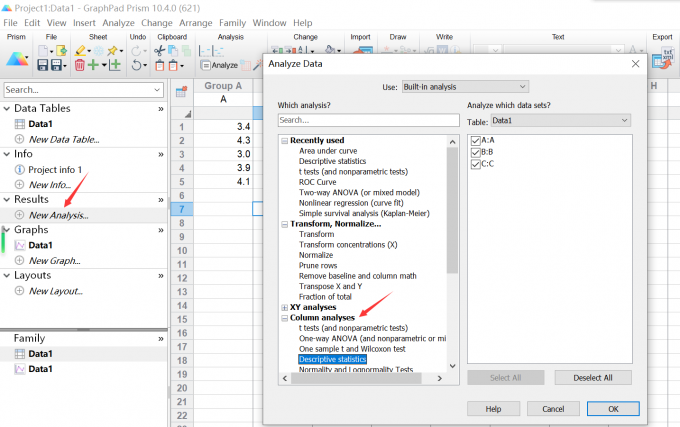Viewport: 680px width, 427px height.
Task: Click the highlighter icon in Sheet group
Action: point(80,50)
